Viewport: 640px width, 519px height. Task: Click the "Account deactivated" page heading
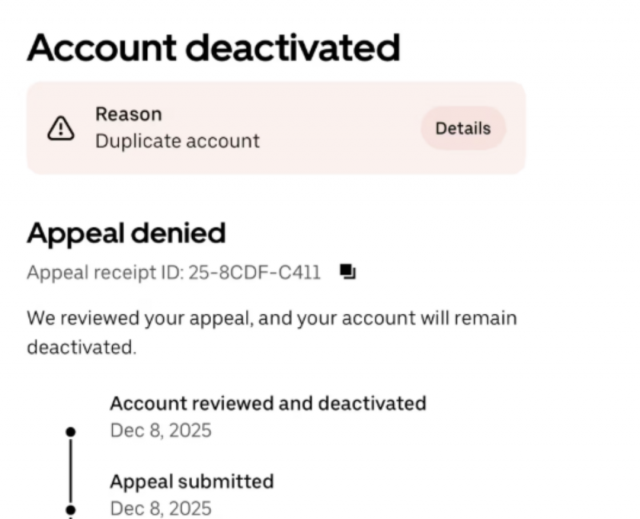(213, 47)
